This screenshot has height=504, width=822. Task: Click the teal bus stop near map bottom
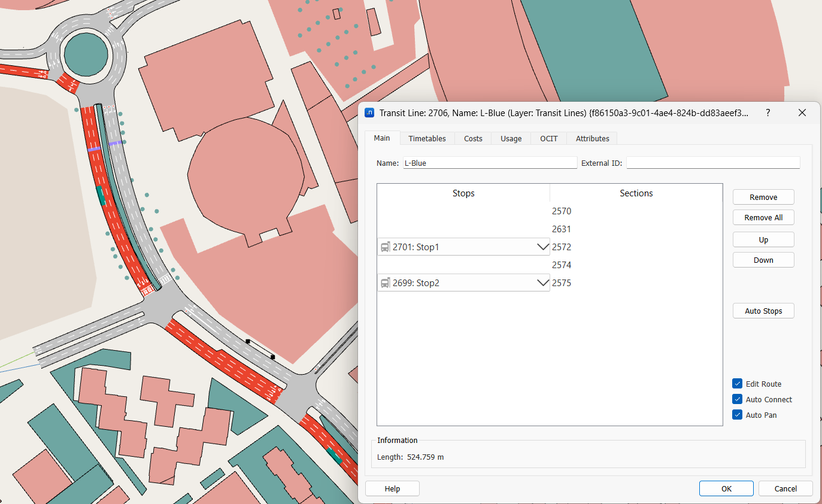point(334,456)
